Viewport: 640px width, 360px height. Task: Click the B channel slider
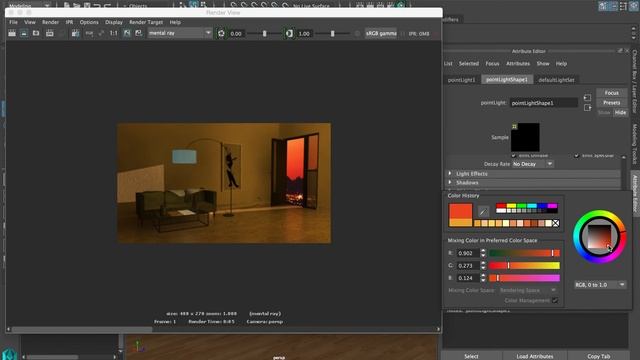click(x=524, y=278)
